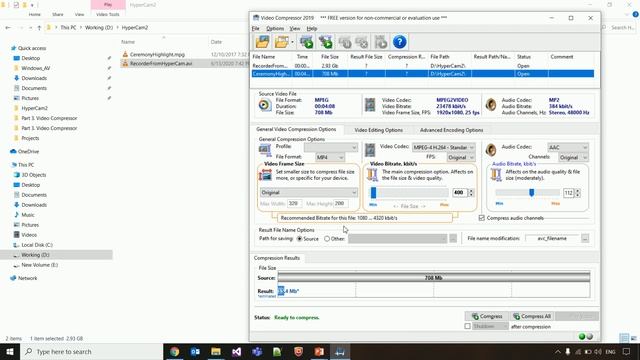Open the File menu
The image size is (640, 360).
tap(256, 29)
